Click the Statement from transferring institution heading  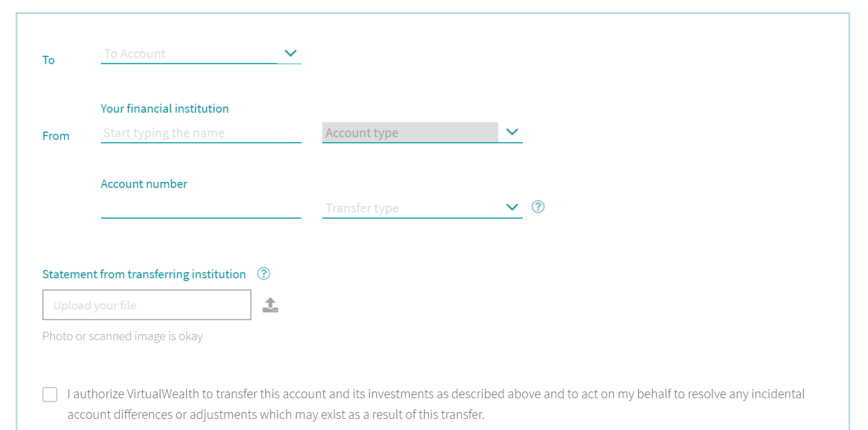(144, 274)
